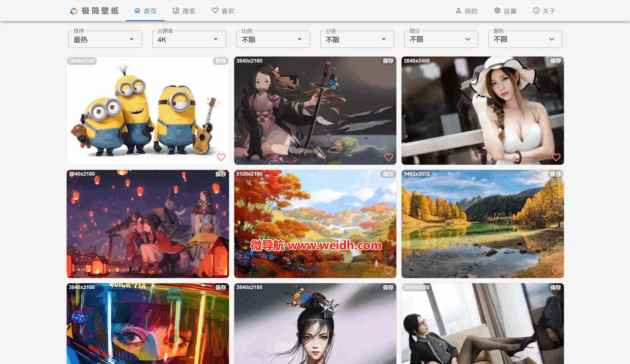
Task: Open the 排序 sort dropdown showing 最热
Action: [105, 39]
